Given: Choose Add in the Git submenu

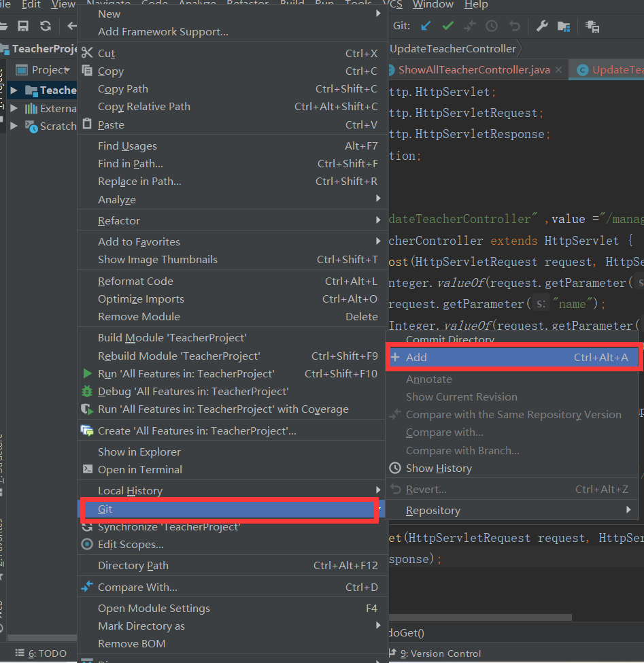Looking at the screenshot, I should tap(513, 357).
